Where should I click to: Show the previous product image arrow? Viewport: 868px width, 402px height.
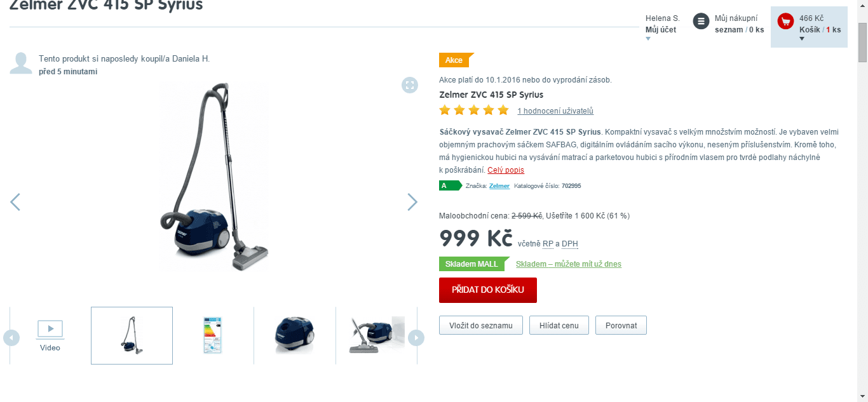coord(15,202)
